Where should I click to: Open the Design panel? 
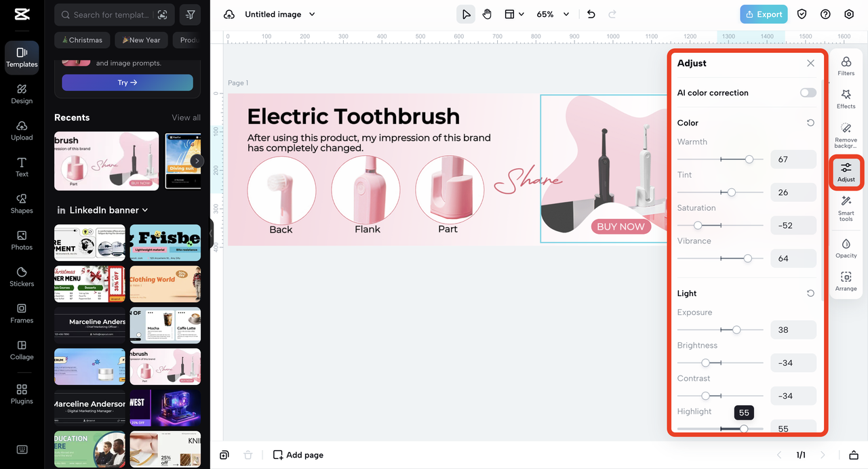pos(22,94)
